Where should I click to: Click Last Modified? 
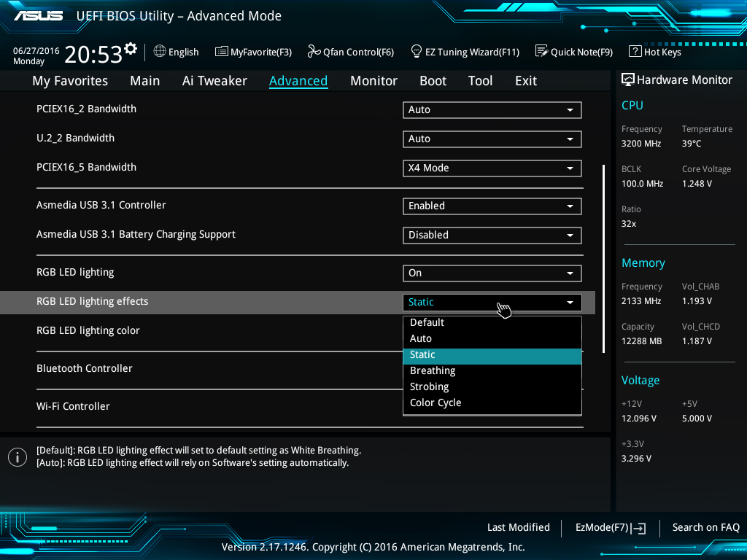click(x=519, y=528)
